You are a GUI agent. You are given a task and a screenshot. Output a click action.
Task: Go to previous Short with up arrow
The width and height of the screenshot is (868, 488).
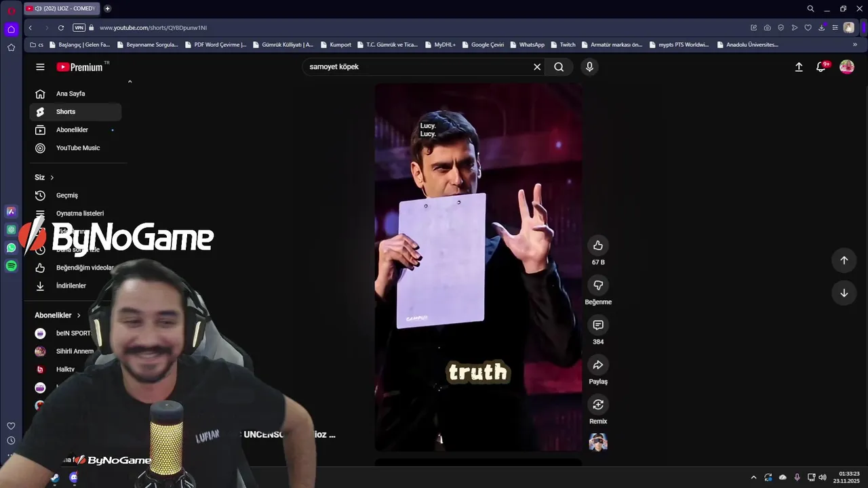coord(844,260)
